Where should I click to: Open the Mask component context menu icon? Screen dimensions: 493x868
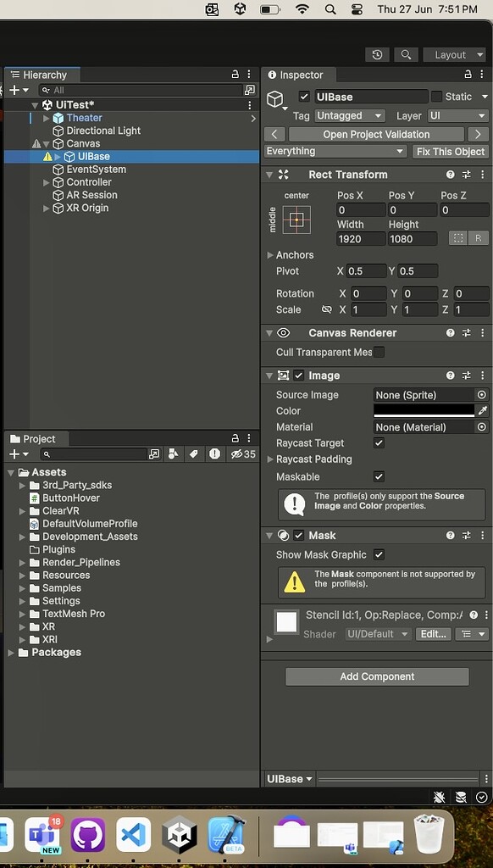[x=483, y=535]
